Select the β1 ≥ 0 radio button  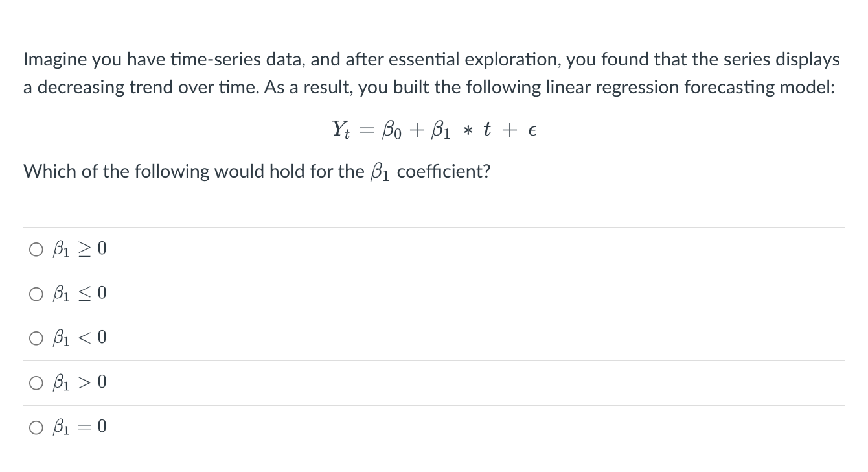click(34, 250)
